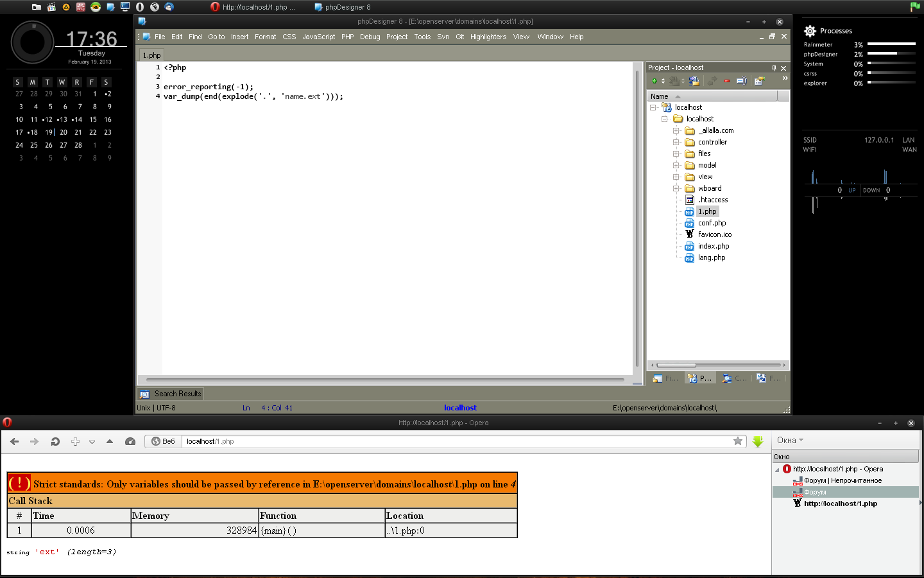924x578 pixels.
Task: Bookmark the page with the star icon
Action: click(738, 441)
